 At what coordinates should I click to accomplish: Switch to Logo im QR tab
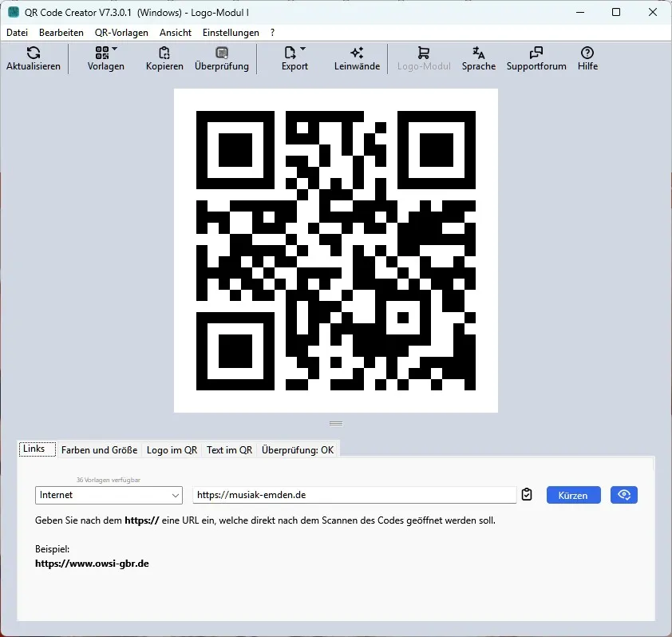[172, 450]
